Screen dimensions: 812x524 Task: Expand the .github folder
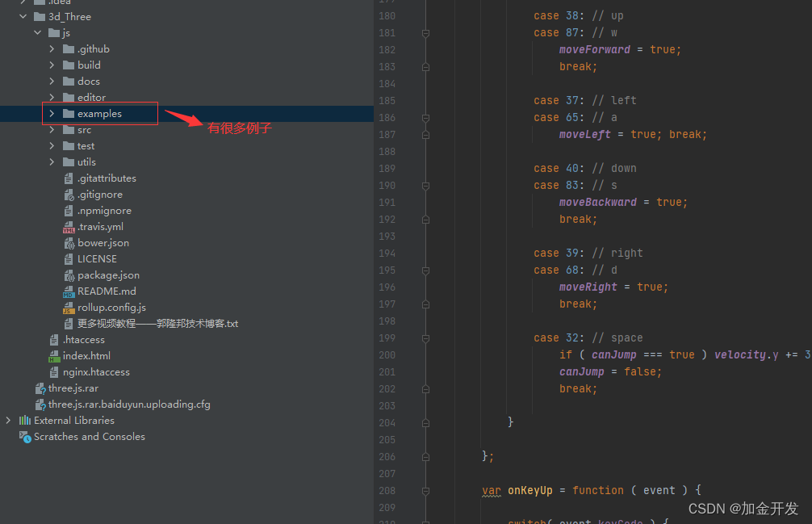pyautogui.click(x=50, y=48)
